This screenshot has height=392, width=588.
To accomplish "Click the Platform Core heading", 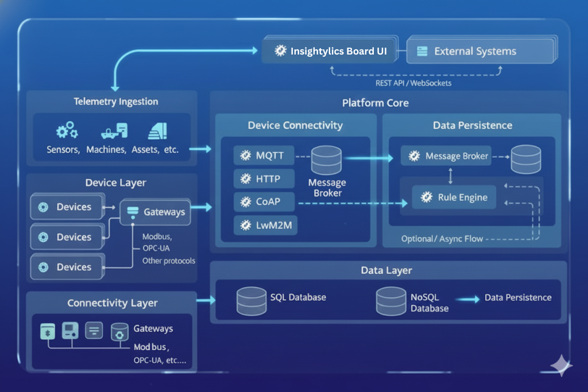I will tap(376, 103).
